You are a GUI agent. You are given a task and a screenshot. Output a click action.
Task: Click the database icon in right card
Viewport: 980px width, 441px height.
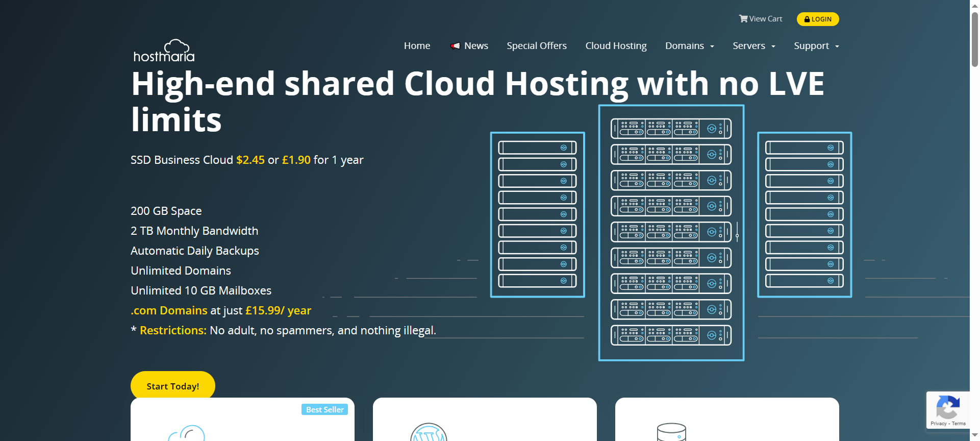point(671,432)
